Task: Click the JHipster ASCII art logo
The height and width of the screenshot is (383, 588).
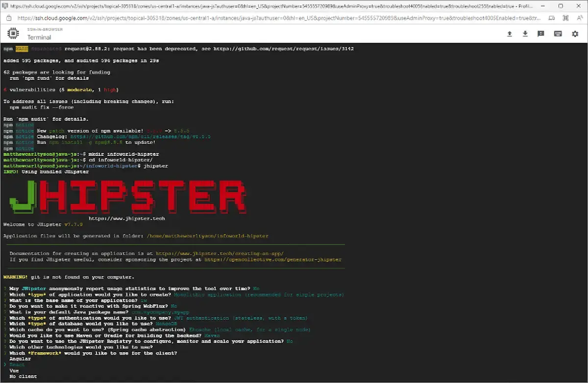Action: (x=128, y=196)
